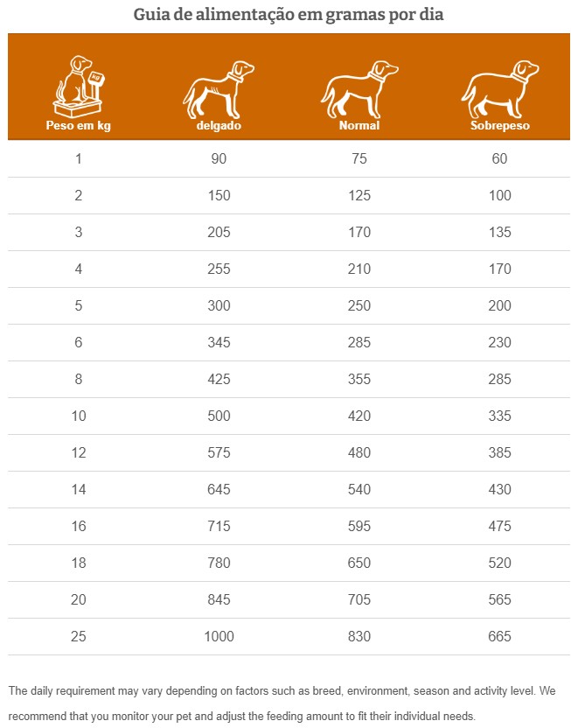Select the 'delgado' column label
The image size is (571, 728).
[219, 125]
